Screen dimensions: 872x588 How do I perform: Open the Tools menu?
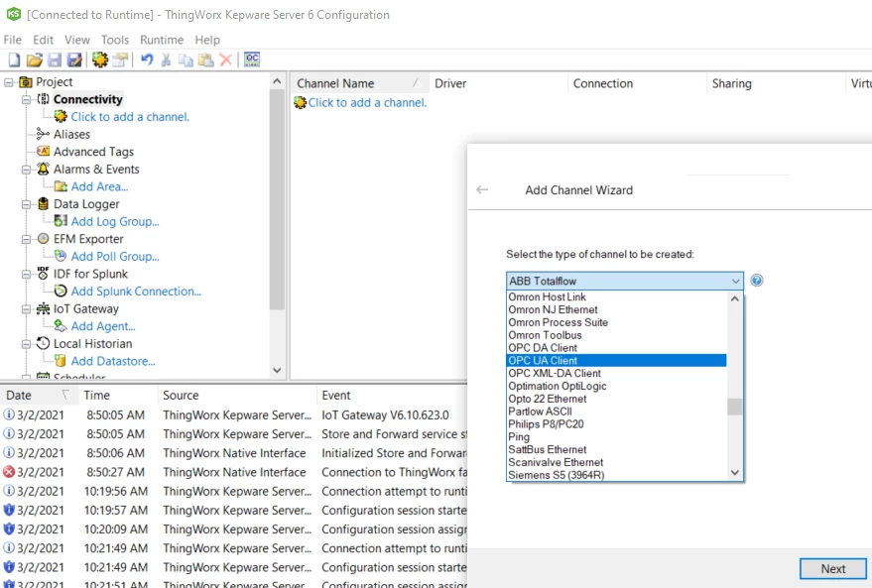[113, 40]
